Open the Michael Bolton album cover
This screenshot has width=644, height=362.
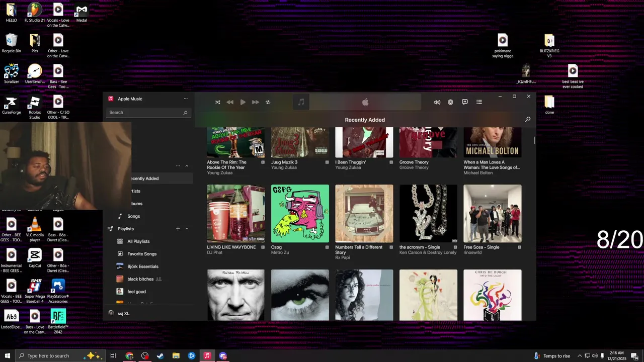(493, 142)
